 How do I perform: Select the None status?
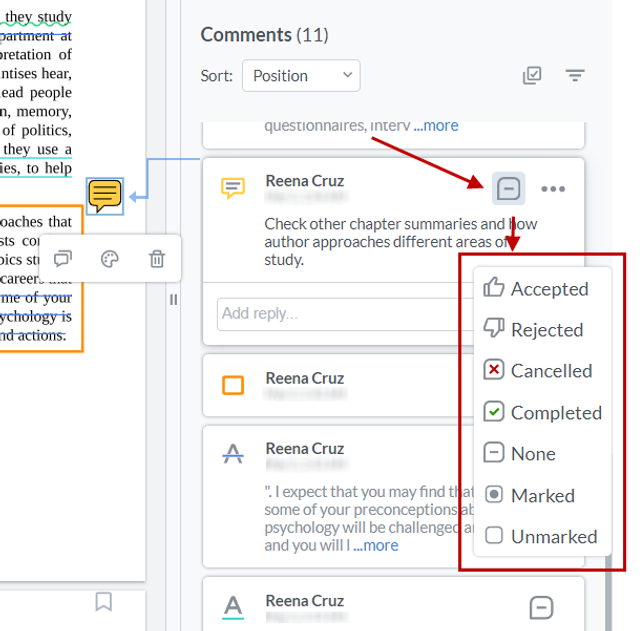(x=542, y=453)
